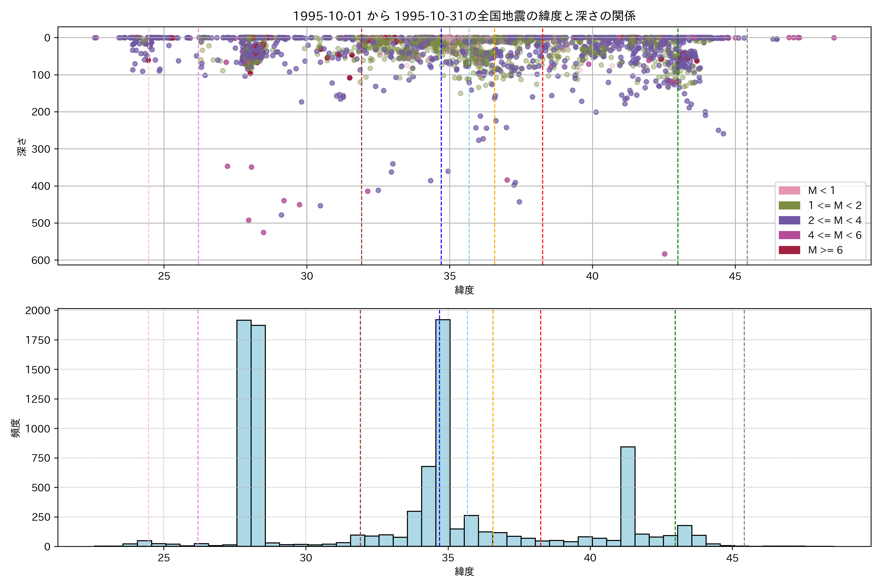Click the purple 2 <= M < 4 legend swatch
This screenshot has height=588, width=882.
789,220
